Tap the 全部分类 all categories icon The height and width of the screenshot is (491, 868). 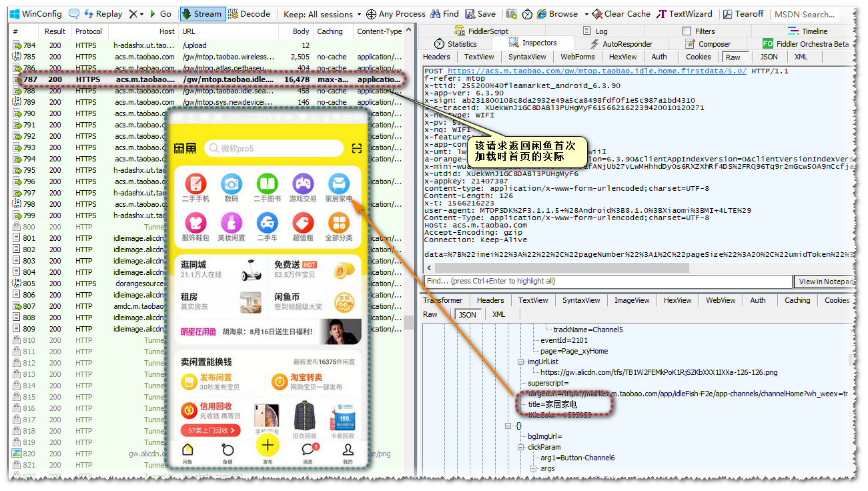pos(339,222)
